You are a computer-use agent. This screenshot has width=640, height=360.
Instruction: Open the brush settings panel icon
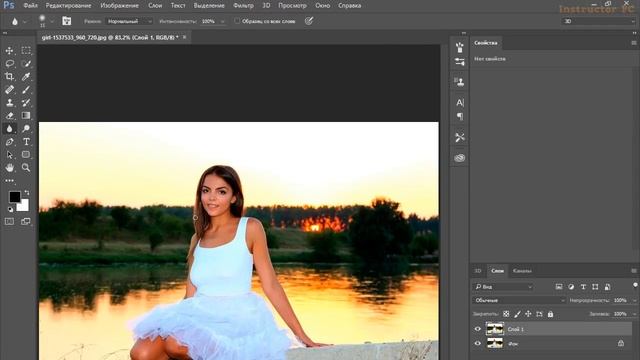(x=460, y=47)
